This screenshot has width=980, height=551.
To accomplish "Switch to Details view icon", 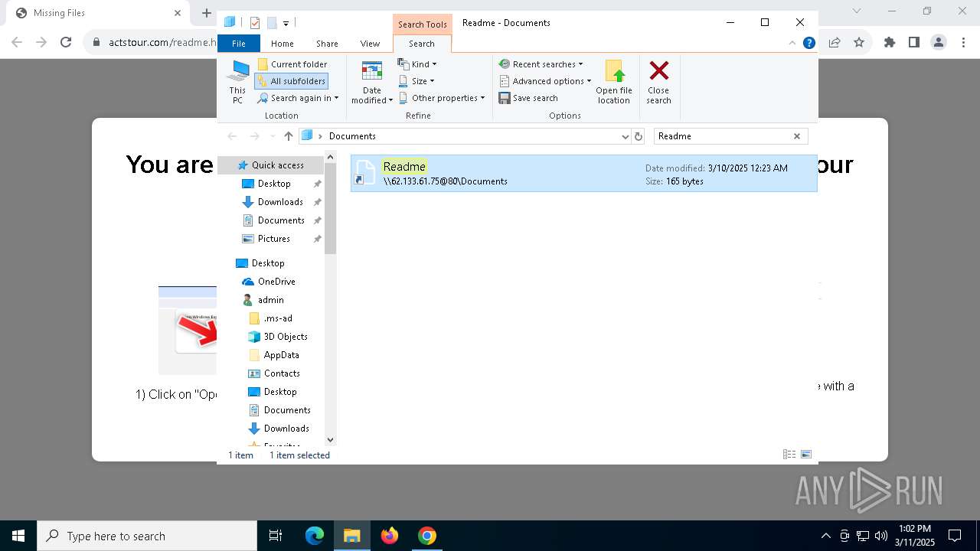I will [x=789, y=455].
